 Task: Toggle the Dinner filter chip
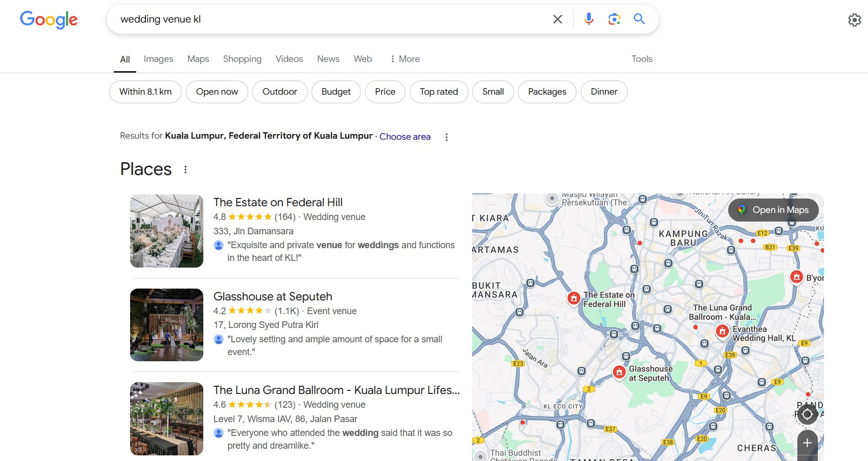point(604,92)
